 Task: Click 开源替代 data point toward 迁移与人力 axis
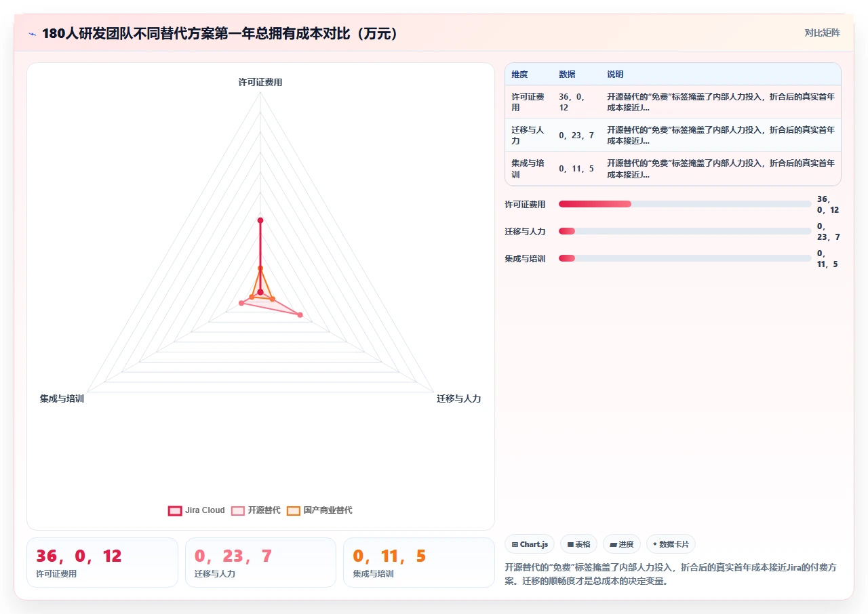click(x=300, y=315)
